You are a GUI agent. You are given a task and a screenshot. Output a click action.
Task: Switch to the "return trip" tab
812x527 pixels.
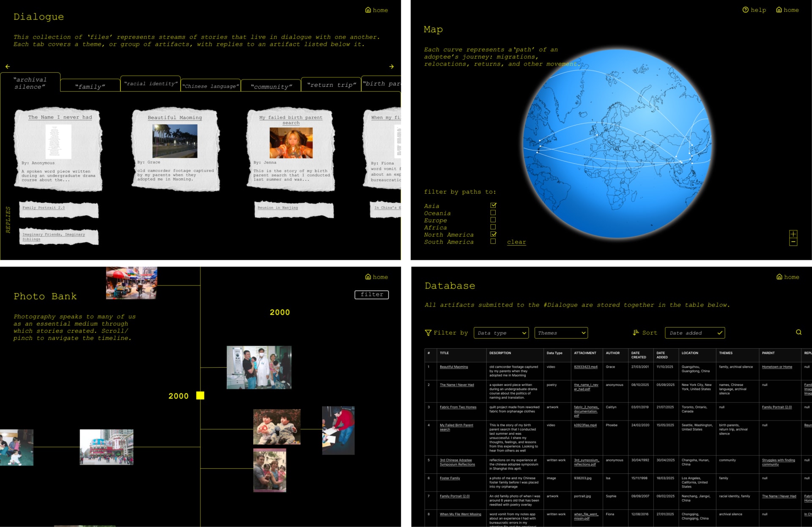point(331,85)
